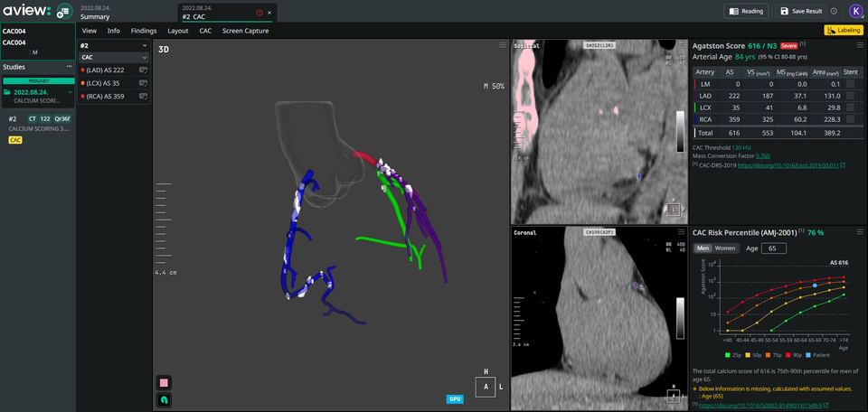Screen dimensions: 868x412
Task: Click the folder icon beside 2022.08.24. study
Action: point(8,92)
